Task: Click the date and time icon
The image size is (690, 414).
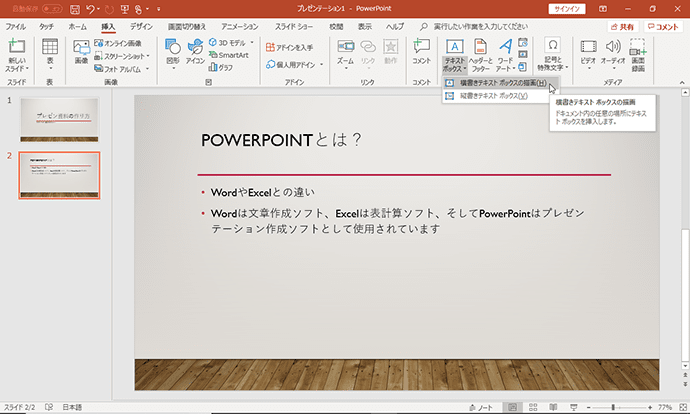Action: (523, 42)
